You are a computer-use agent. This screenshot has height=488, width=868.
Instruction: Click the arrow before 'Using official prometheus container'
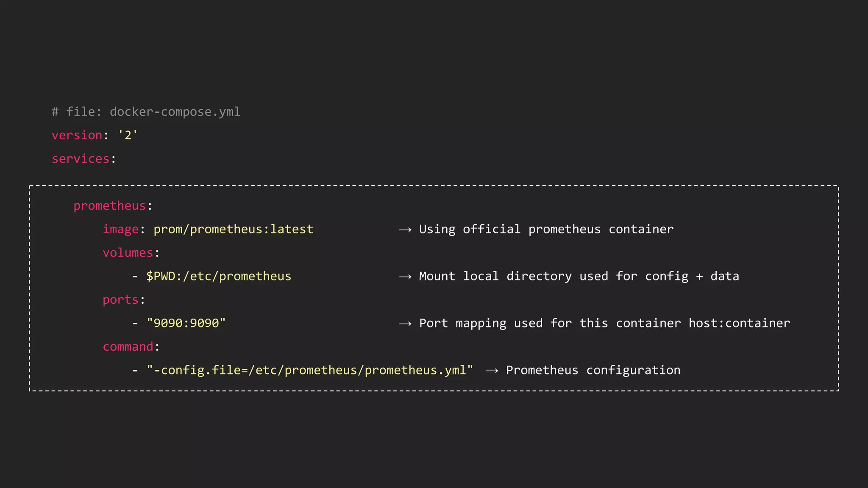tap(405, 230)
